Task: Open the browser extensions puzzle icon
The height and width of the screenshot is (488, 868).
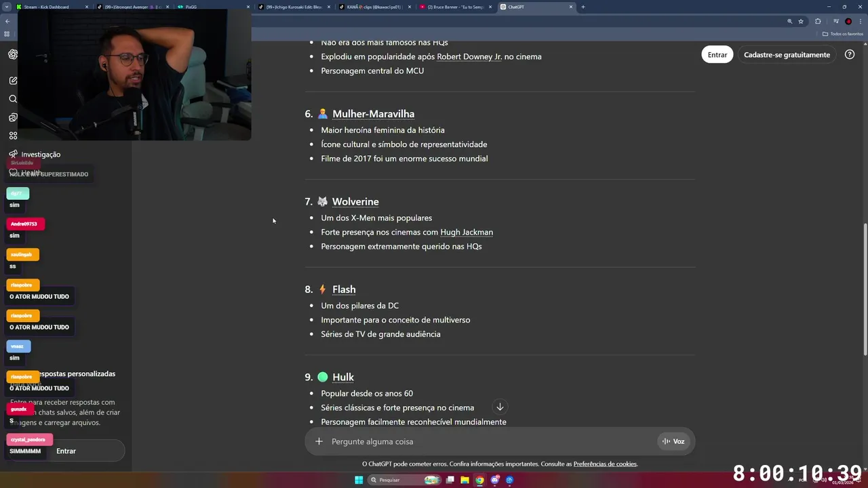Action: coord(818,21)
